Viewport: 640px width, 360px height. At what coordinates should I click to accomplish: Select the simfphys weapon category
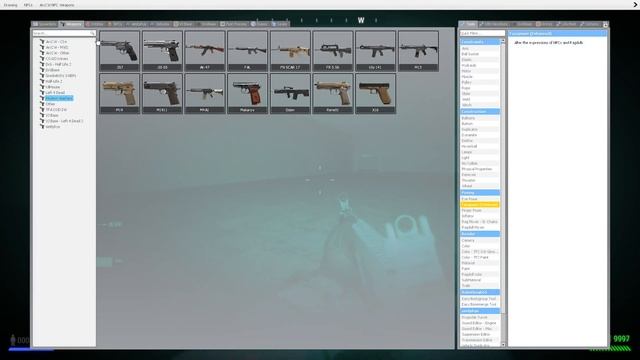pos(53,127)
